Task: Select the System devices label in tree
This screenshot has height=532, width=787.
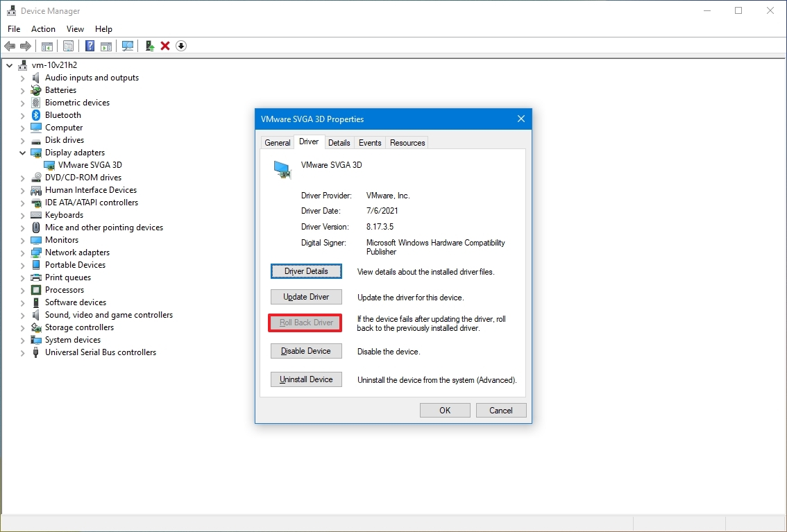Action: coord(73,340)
